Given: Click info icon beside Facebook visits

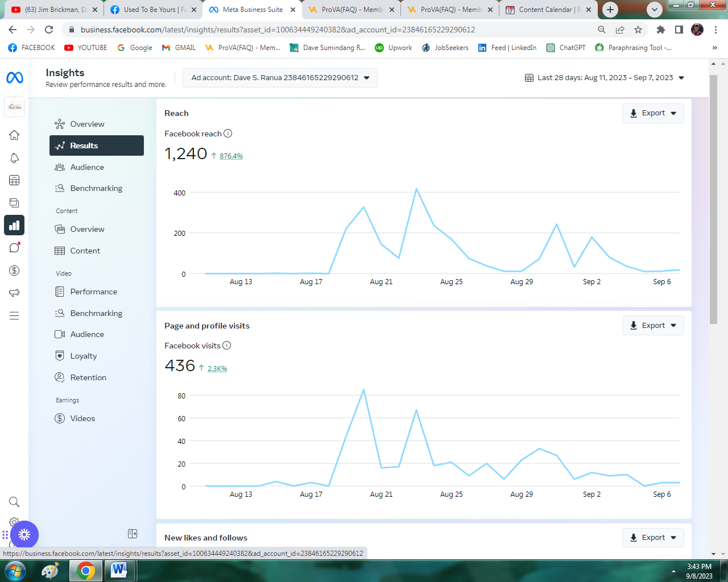Looking at the screenshot, I should (x=227, y=346).
